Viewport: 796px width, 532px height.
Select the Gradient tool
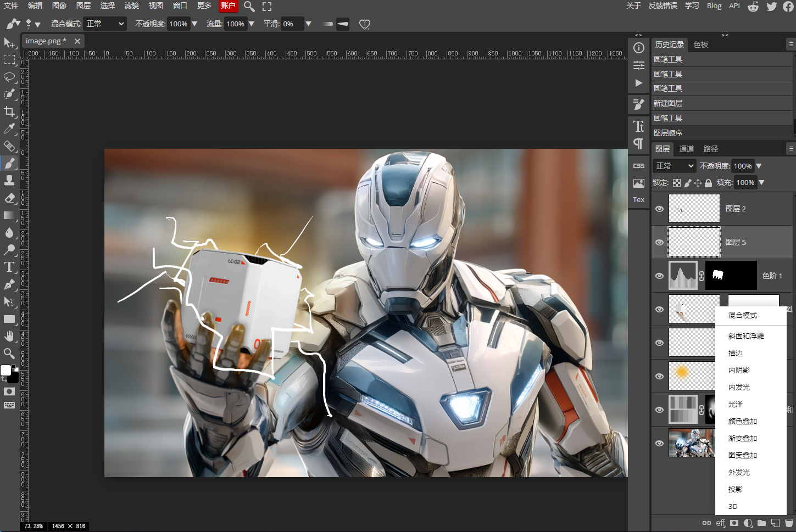tap(9, 215)
